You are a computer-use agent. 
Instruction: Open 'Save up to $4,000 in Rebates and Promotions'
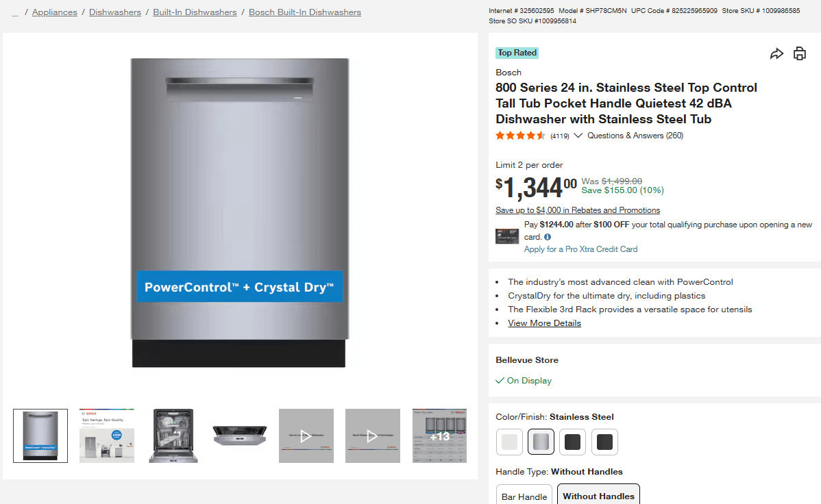tap(577, 210)
